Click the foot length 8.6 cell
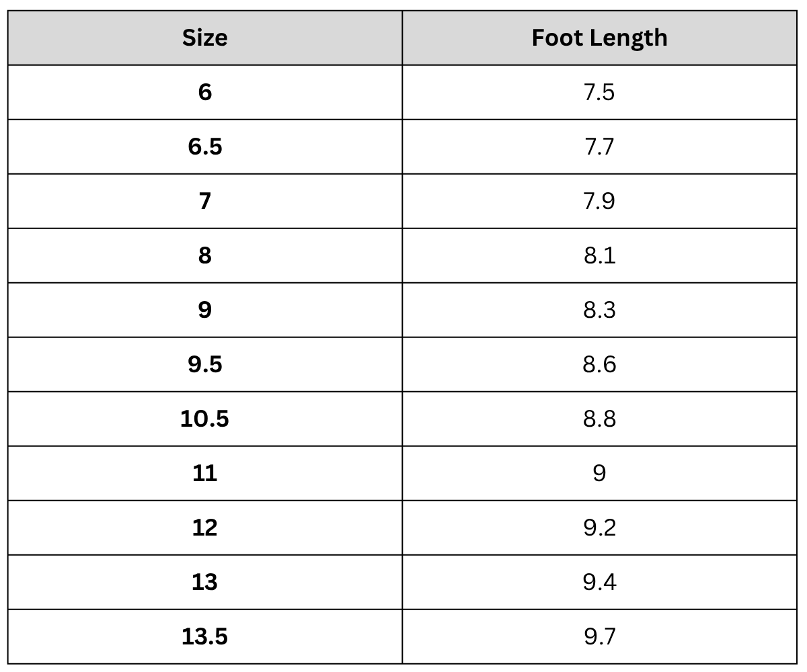This screenshot has width=807, height=672. [599, 364]
